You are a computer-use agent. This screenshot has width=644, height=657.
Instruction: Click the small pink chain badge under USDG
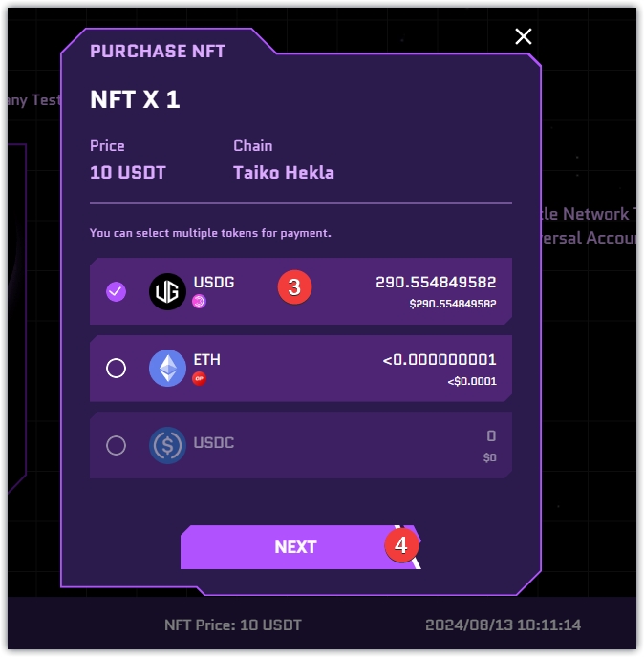(x=200, y=302)
